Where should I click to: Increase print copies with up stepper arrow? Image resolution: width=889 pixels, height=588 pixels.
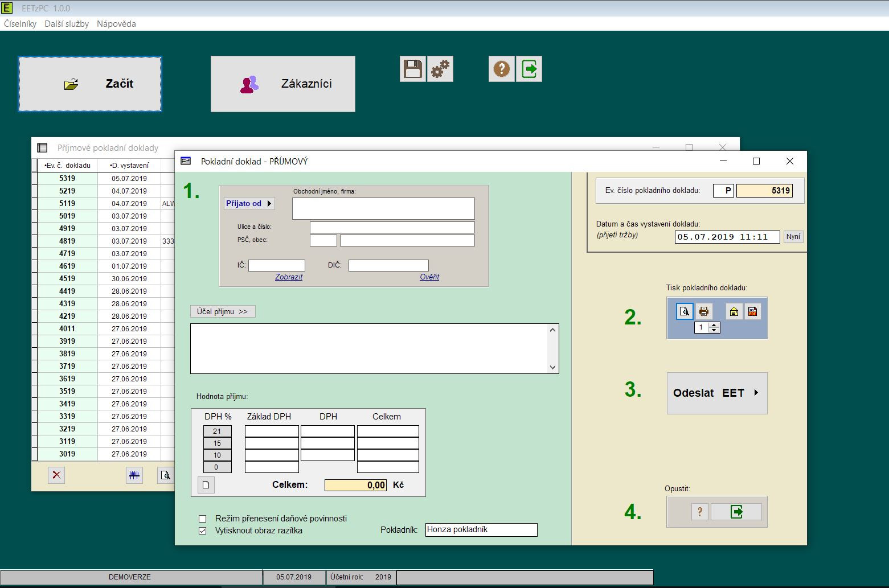(714, 325)
